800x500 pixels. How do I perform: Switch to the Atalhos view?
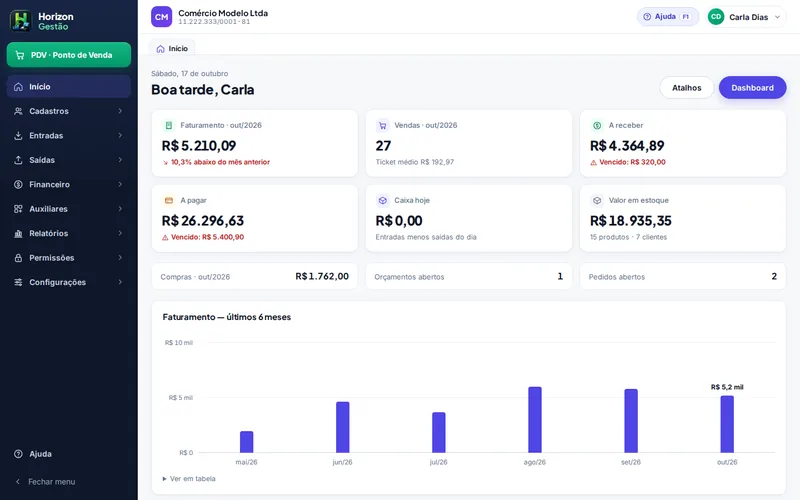pos(686,88)
